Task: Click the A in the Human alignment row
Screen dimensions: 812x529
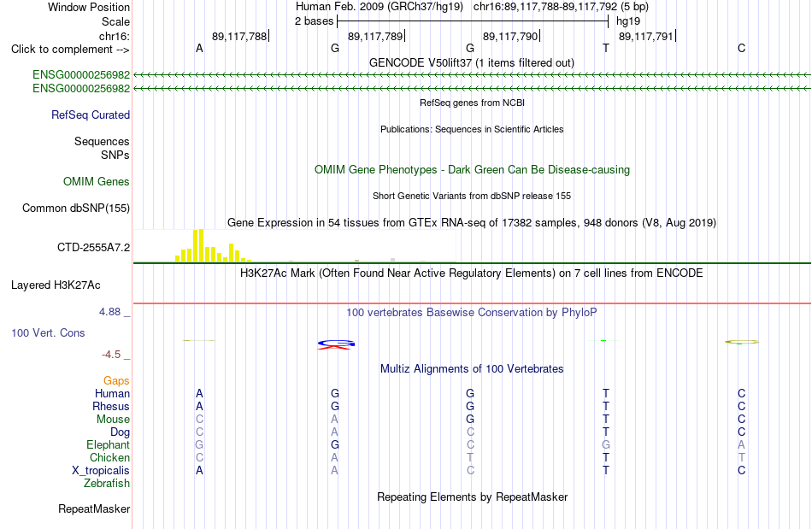Action: (x=199, y=393)
